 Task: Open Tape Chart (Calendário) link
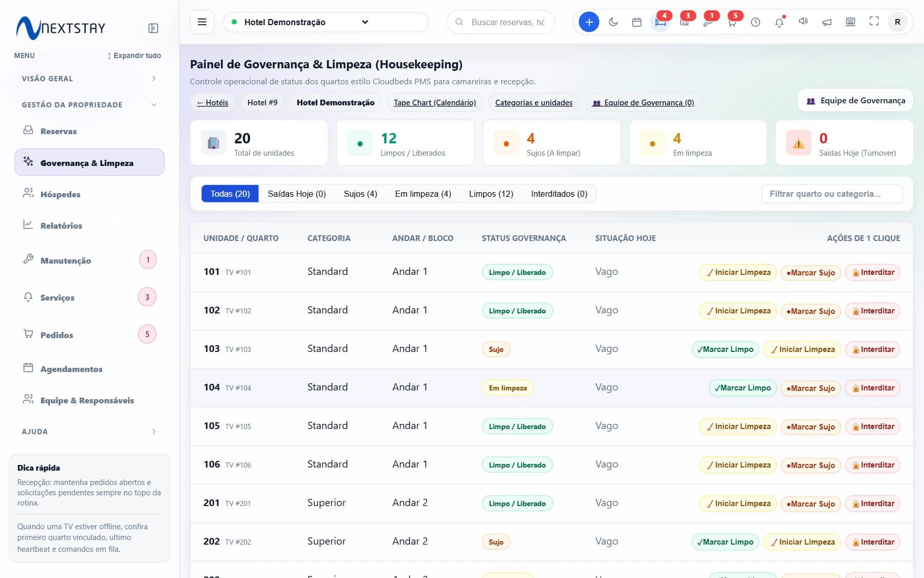435,103
